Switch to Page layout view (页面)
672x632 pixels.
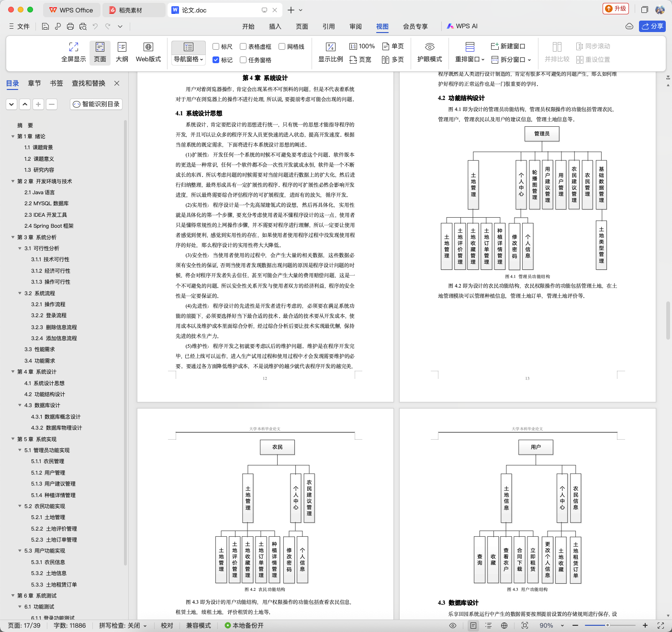pos(100,53)
